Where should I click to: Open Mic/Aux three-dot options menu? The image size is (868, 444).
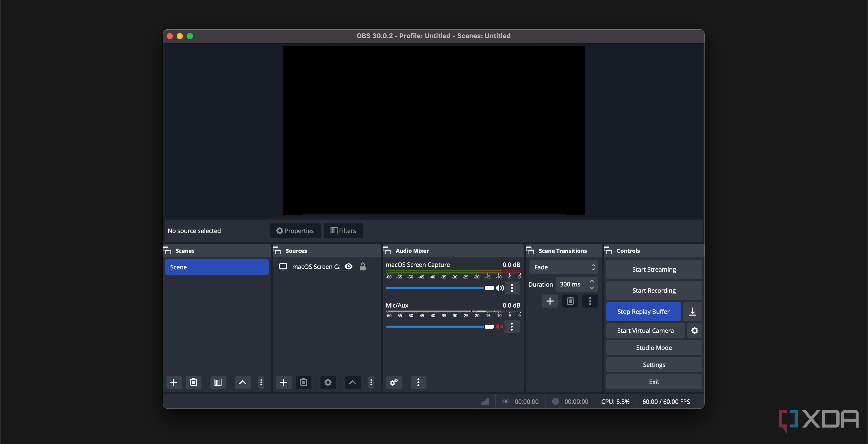[512, 327]
